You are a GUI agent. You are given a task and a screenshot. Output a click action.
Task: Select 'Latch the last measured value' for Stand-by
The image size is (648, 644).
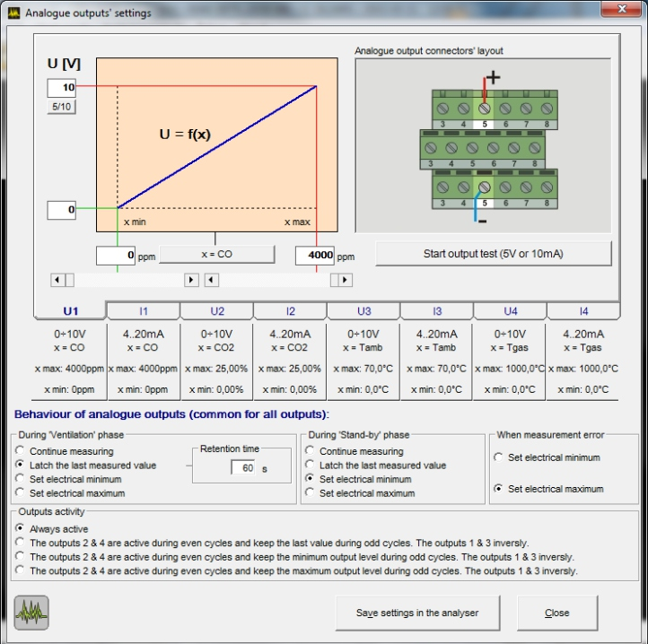click(x=311, y=466)
